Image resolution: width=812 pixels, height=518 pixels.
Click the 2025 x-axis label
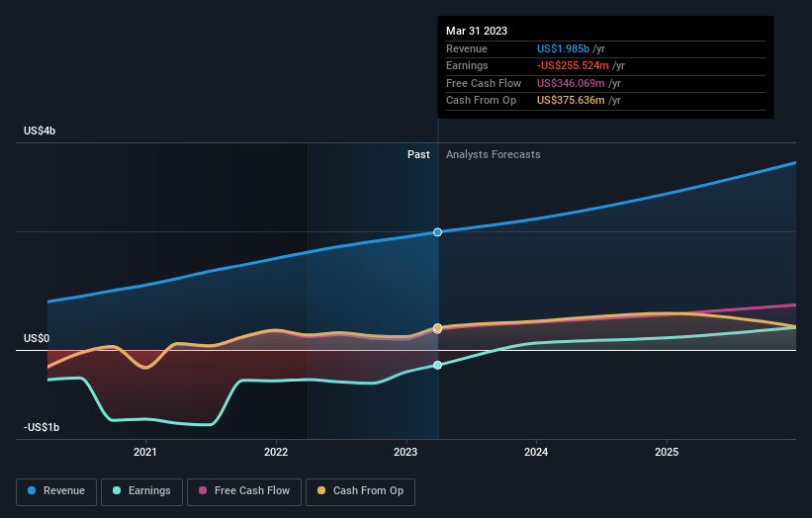[x=667, y=452]
